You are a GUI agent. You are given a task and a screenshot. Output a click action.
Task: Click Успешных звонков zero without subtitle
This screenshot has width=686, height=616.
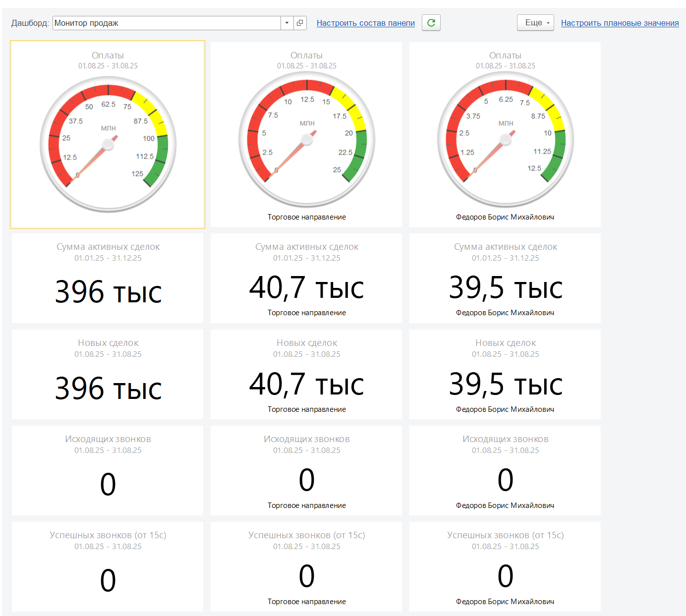108,580
